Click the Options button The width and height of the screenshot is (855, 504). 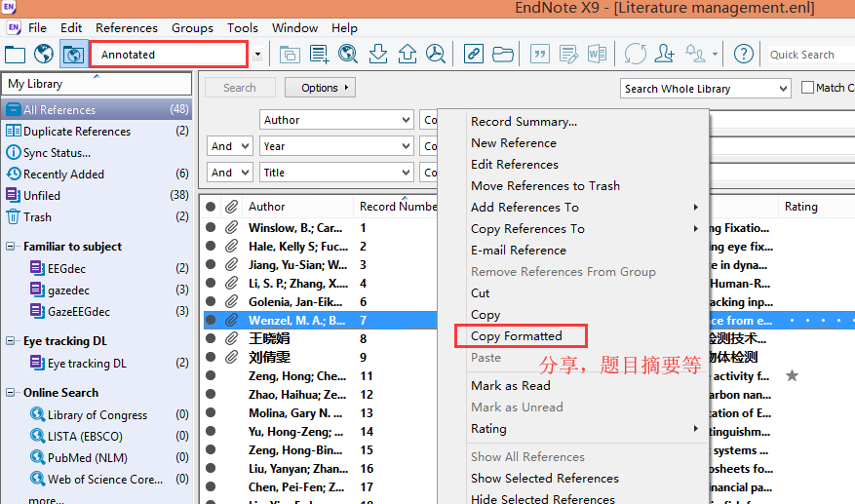click(320, 88)
